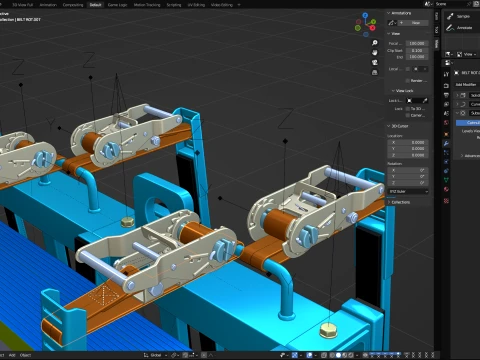Check Lock To 3D Cursor option
The height and width of the screenshot is (360, 480).
tap(408, 109)
